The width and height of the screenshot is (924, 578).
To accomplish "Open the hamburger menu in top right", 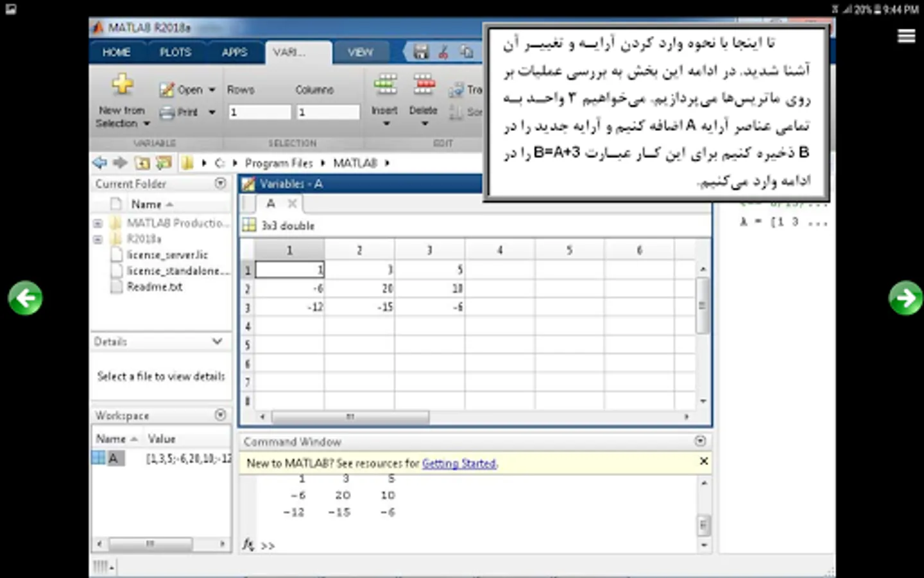I will pos(906,36).
